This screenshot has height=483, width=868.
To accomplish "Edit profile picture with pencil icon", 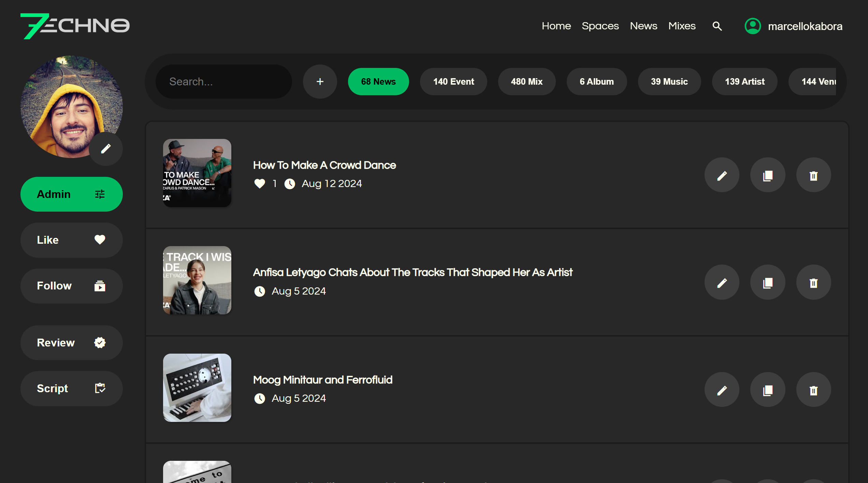I will [106, 149].
